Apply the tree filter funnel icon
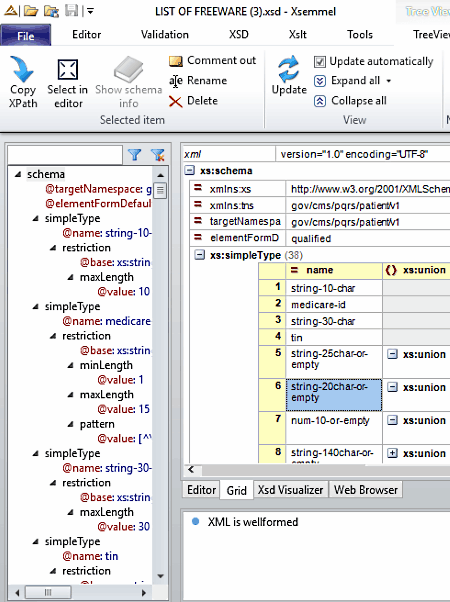 click(x=135, y=155)
